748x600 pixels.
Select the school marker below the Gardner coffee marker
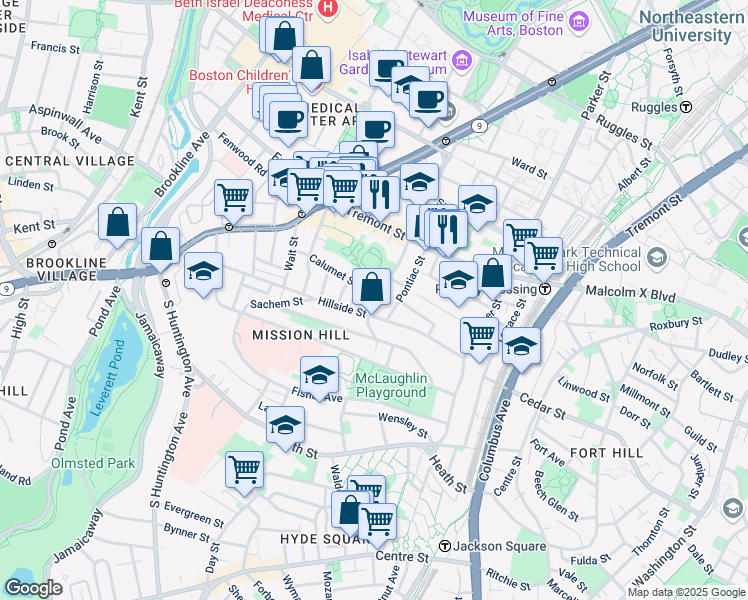410,85
